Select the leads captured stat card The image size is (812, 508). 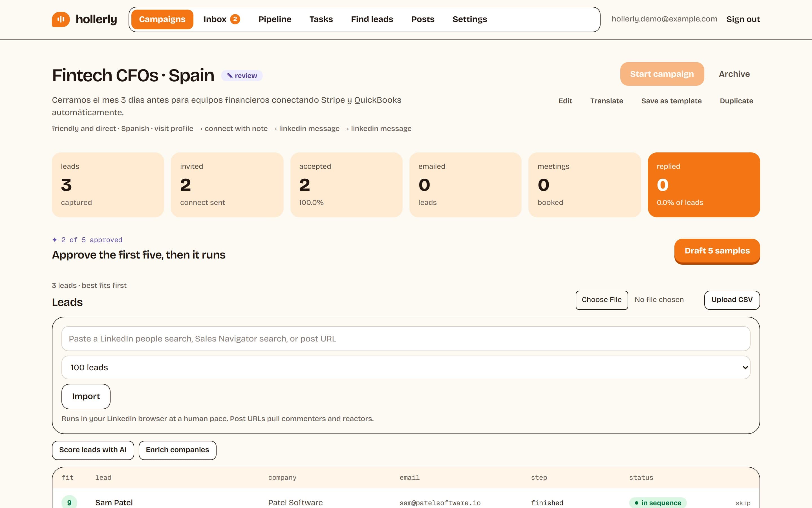[108, 185]
